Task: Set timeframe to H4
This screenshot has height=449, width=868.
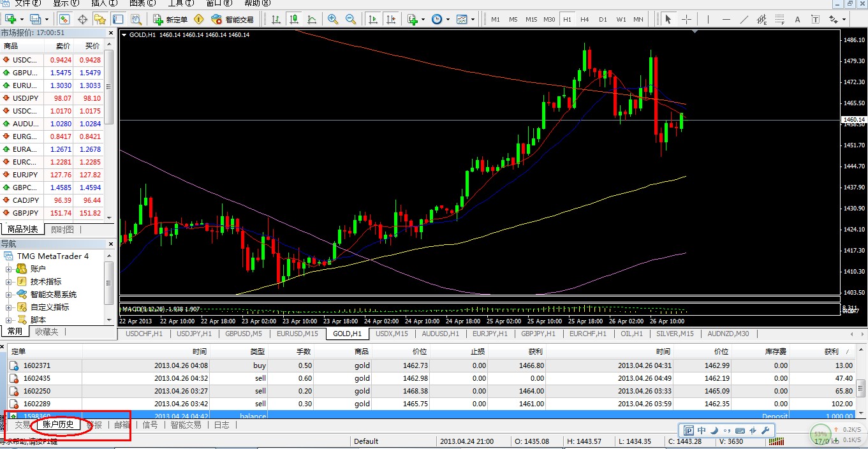Action: coord(585,19)
